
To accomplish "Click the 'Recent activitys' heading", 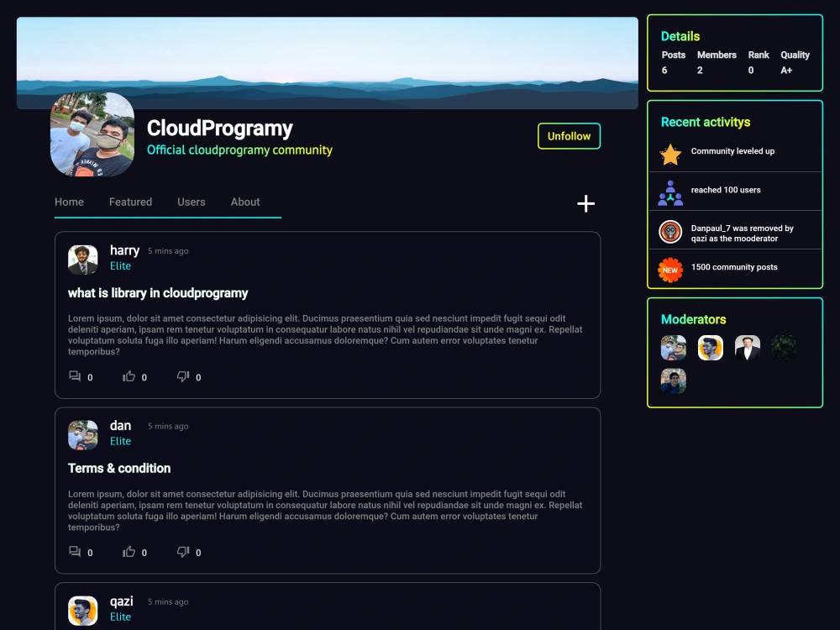I will 706,122.
